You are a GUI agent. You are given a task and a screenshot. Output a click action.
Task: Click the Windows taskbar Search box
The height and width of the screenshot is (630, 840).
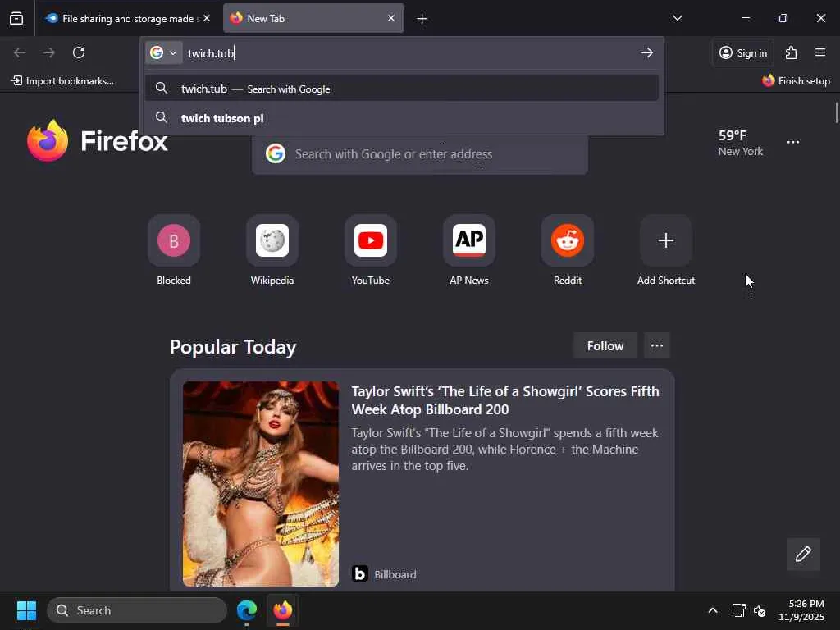[x=137, y=610]
